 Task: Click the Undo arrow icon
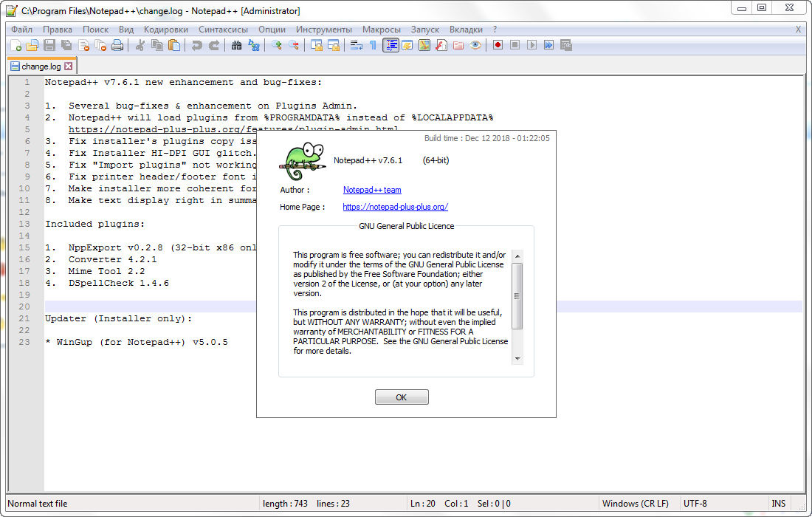[196, 45]
